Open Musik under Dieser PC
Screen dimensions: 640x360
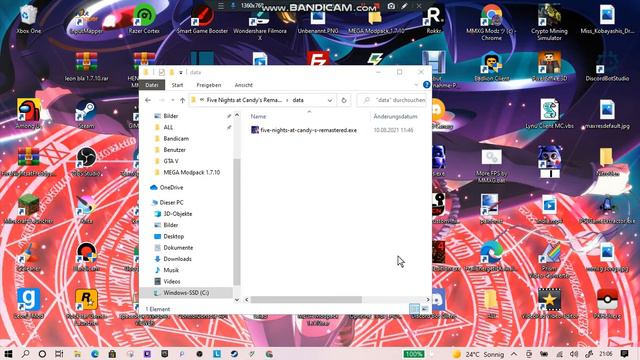tap(171, 270)
